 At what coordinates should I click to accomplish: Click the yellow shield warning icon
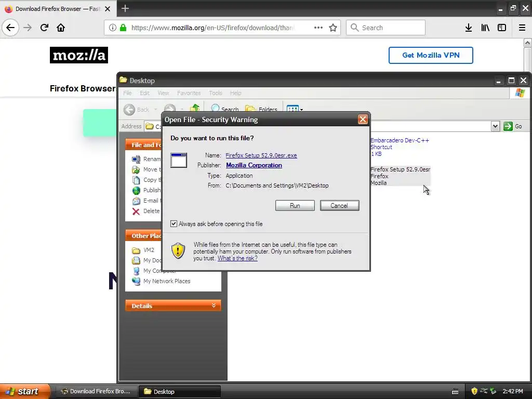point(178,251)
